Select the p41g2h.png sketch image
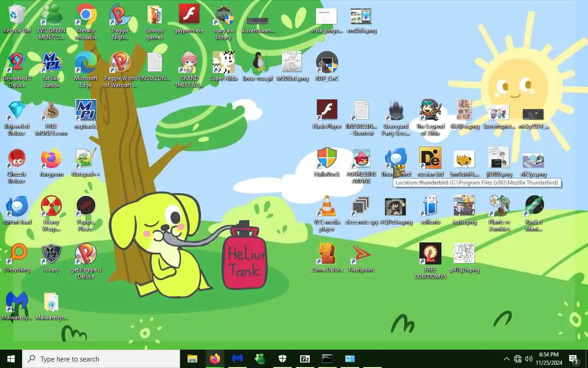 (464, 259)
